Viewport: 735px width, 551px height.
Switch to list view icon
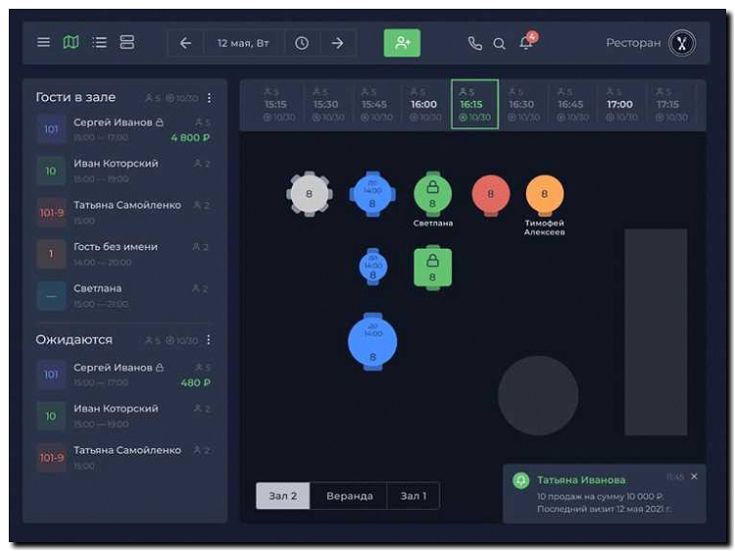(x=99, y=43)
